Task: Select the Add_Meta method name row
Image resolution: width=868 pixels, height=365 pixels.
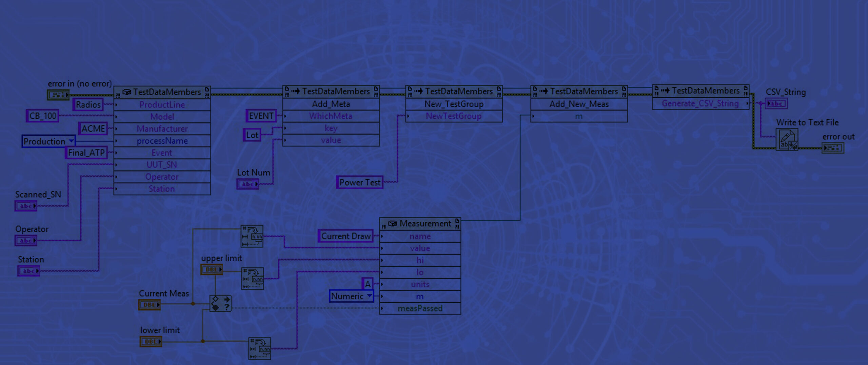Action: point(331,104)
